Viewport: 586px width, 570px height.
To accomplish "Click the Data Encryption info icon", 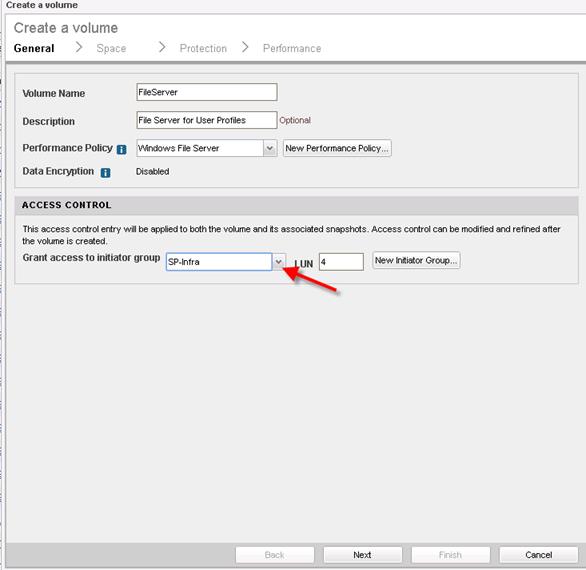I will 106,173.
